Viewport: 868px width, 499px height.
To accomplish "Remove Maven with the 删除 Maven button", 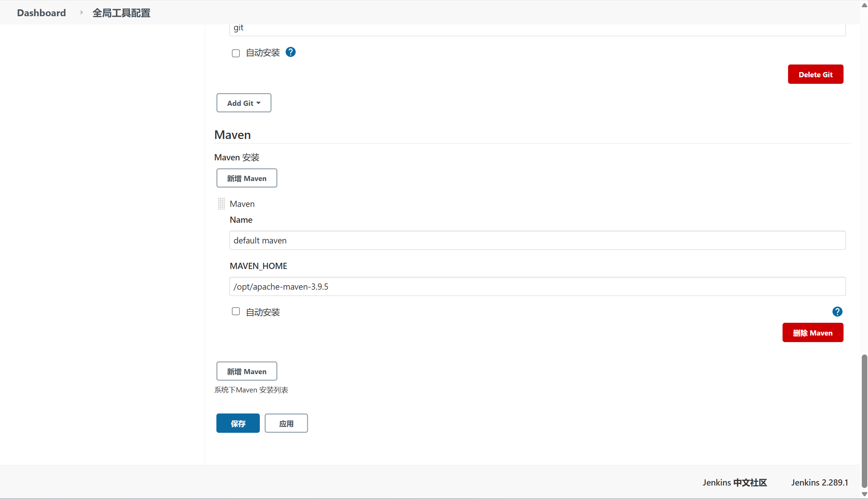I will click(813, 333).
